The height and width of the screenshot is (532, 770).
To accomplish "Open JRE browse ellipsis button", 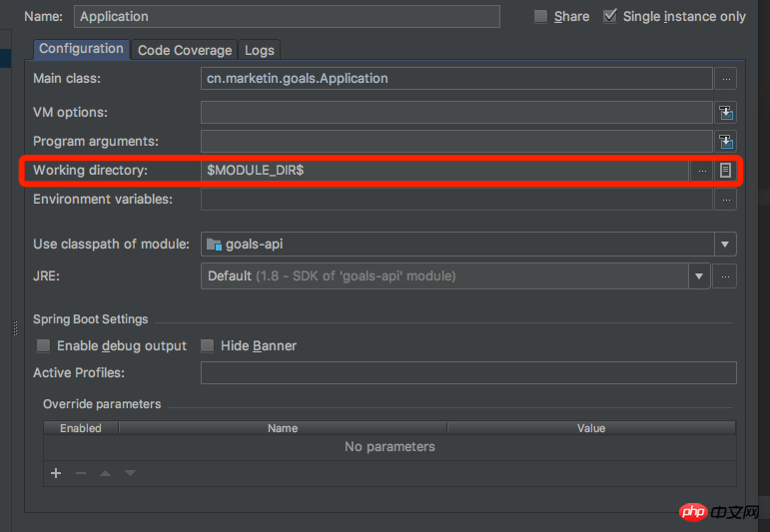I will (725, 276).
